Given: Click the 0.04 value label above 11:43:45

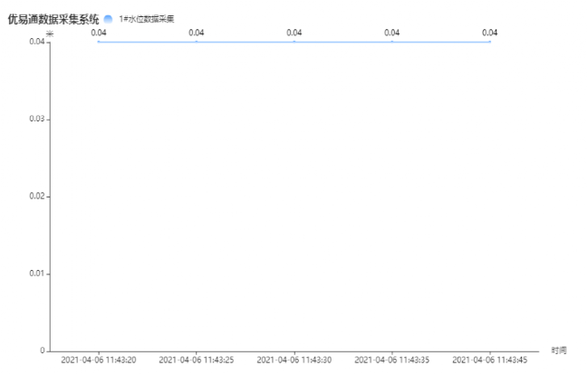Looking at the screenshot, I should 490,33.
